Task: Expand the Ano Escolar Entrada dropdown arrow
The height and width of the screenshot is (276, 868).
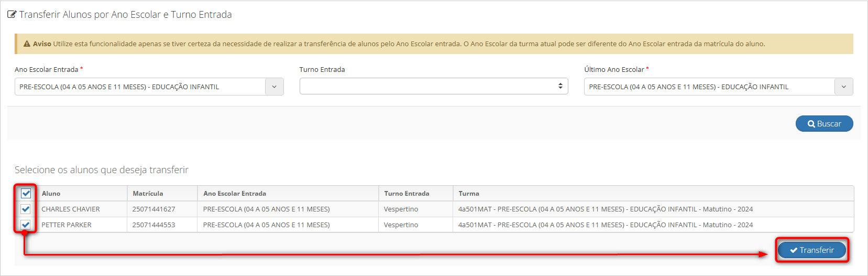Action: [274, 87]
